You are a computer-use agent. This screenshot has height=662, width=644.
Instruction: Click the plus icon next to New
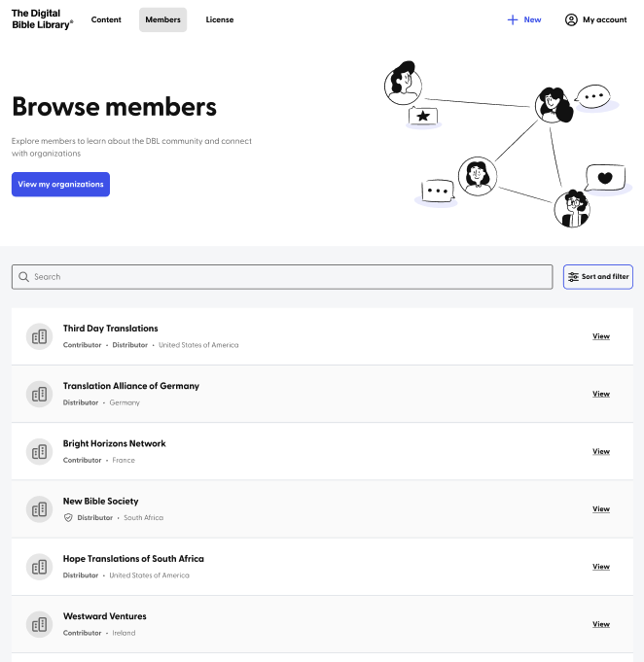pos(512,19)
